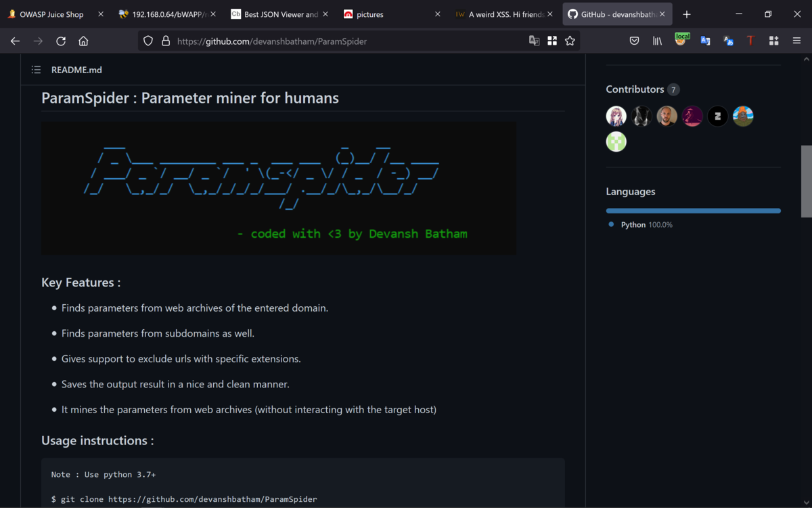
Task: Switch to the A weird XSS tab
Action: coord(503,14)
